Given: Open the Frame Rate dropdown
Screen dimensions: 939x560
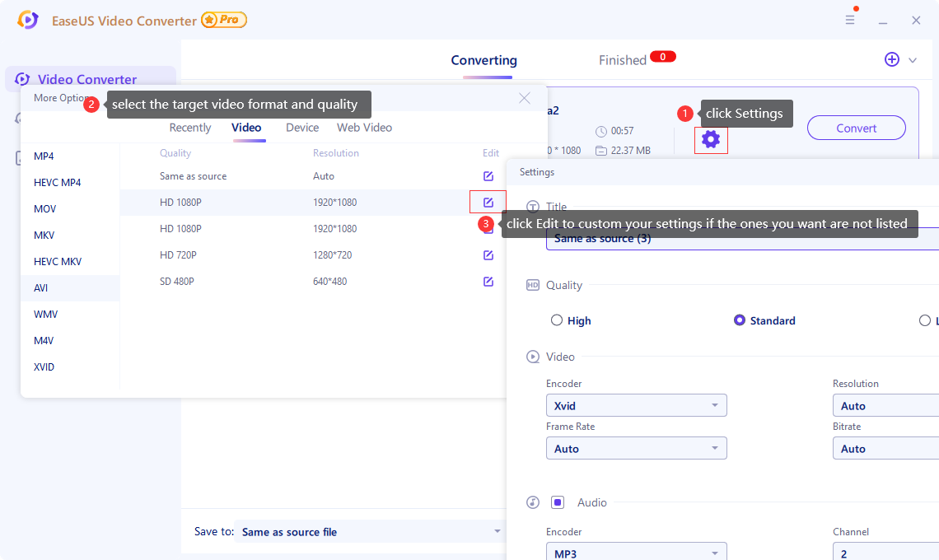Looking at the screenshot, I should pyautogui.click(x=636, y=449).
